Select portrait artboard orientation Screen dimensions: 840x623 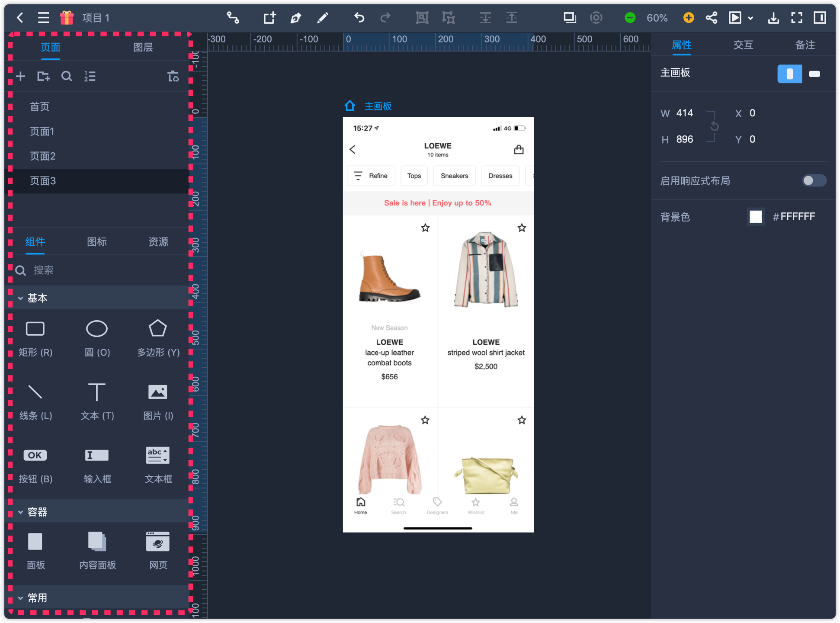point(789,74)
